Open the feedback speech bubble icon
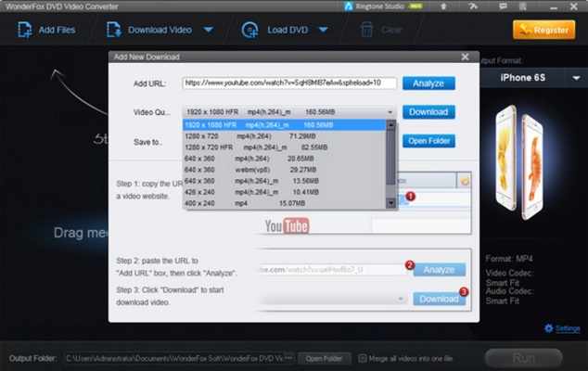 tap(503, 6)
